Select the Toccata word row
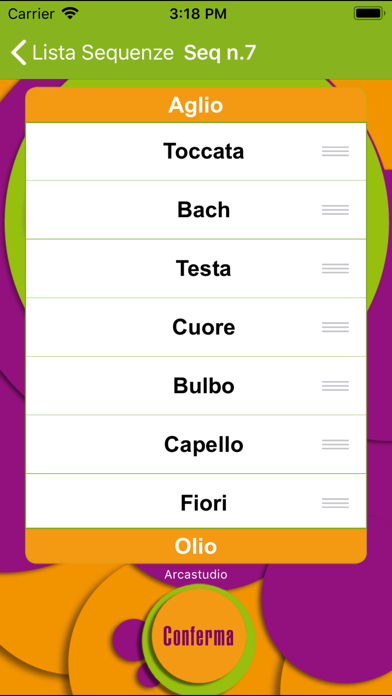The width and height of the screenshot is (392, 696). [x=196, y=151]
